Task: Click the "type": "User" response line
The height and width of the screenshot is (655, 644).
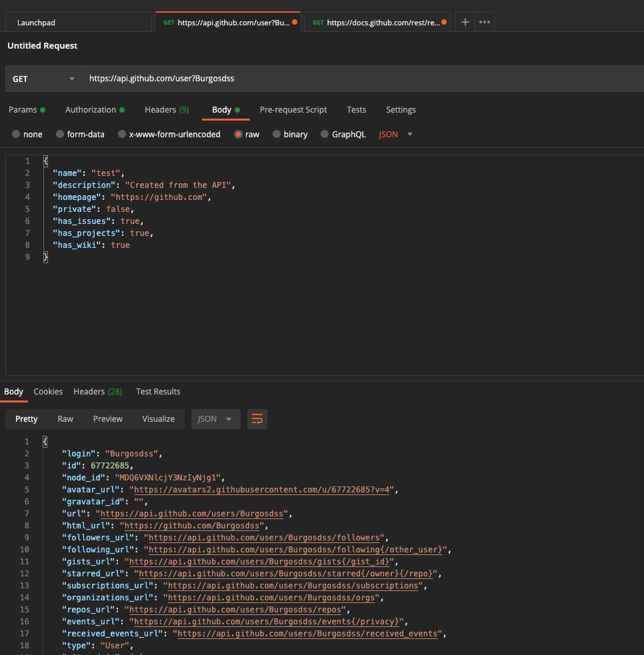Action: click(x=97, y=646)
